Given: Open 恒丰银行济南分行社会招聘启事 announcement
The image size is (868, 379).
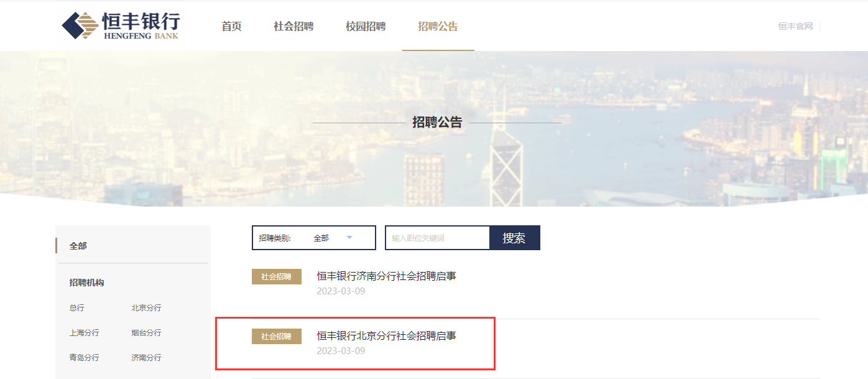Looking at the screenshot, I should tap(386, 276).
